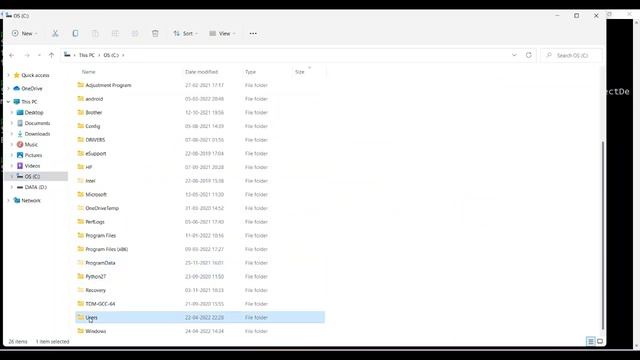Select the DRIVERS folder icon

[80, 140]
